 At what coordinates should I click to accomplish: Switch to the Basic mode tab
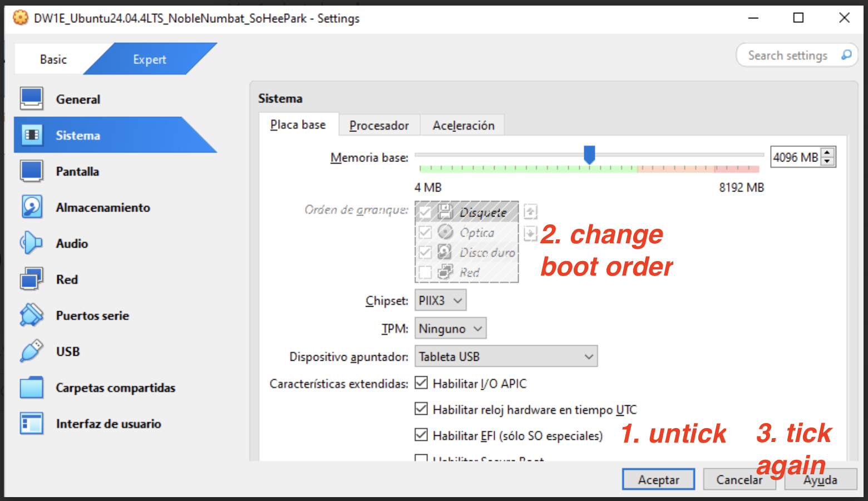pos(53,59)
